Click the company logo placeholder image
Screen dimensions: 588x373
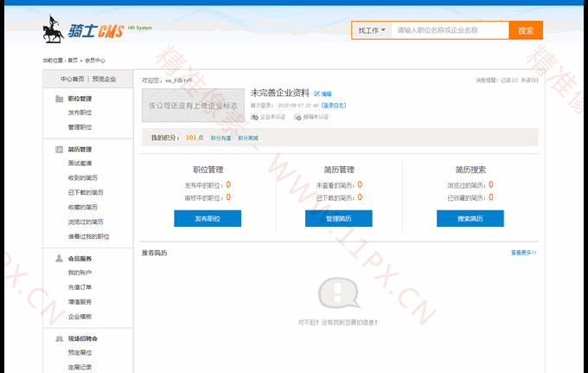(194, 105)
